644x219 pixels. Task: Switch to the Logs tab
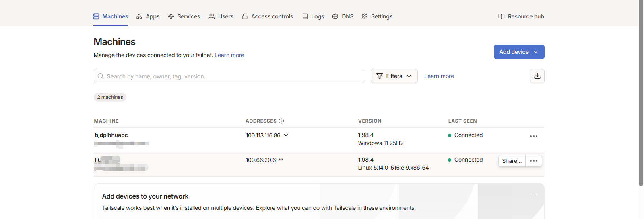click(313, 16)
